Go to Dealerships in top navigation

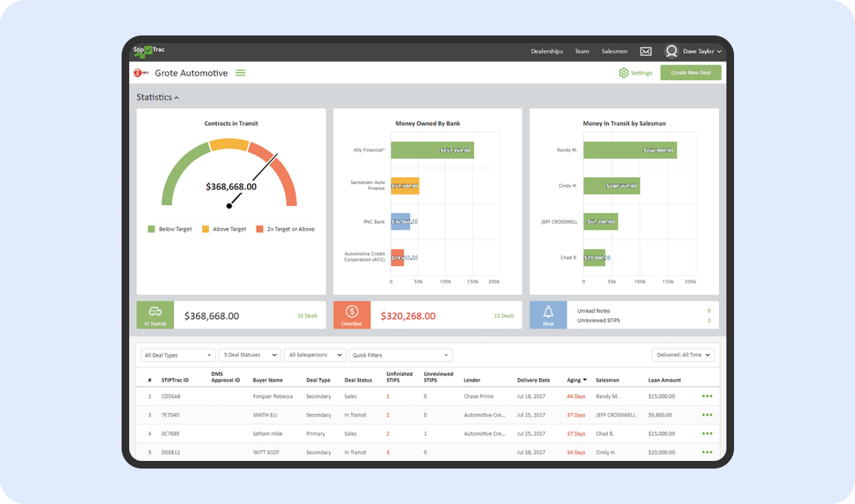[547, 51]
